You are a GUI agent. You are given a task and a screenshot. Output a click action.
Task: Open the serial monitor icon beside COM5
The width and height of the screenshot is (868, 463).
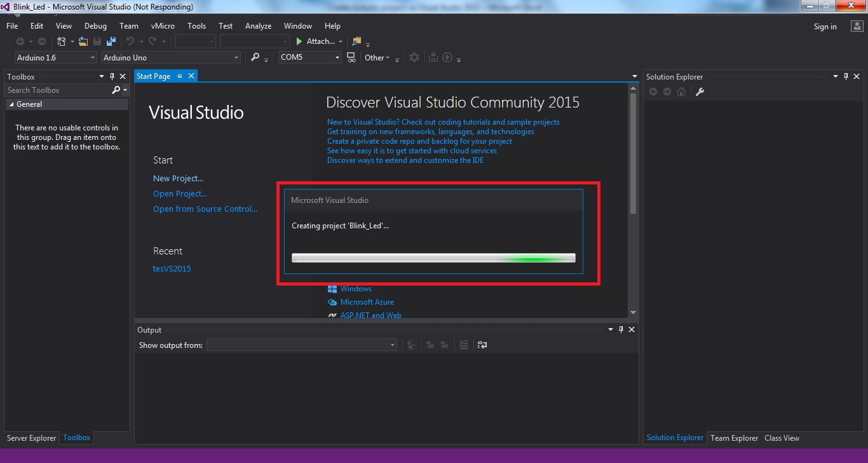click(x=351, y=57)
